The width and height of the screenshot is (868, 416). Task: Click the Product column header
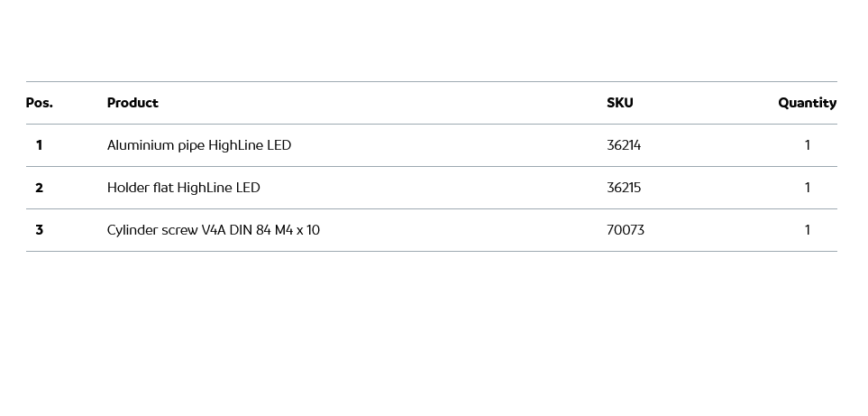point(132,103)
